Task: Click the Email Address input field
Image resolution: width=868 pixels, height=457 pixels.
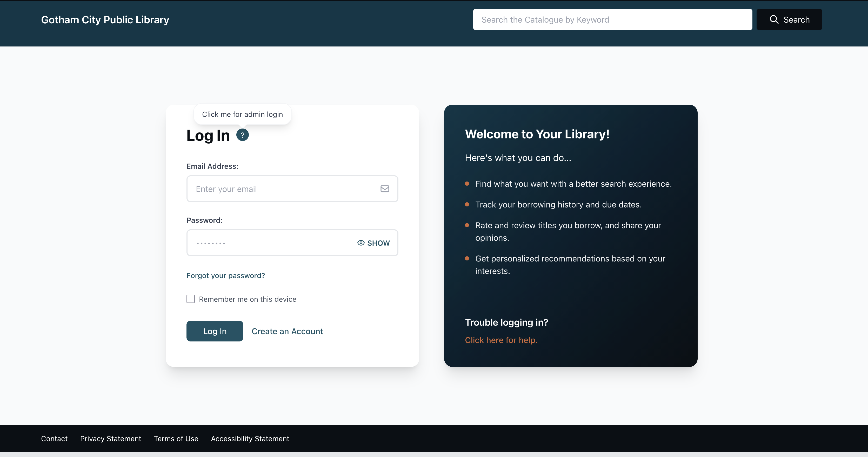Action: [283, 189]
